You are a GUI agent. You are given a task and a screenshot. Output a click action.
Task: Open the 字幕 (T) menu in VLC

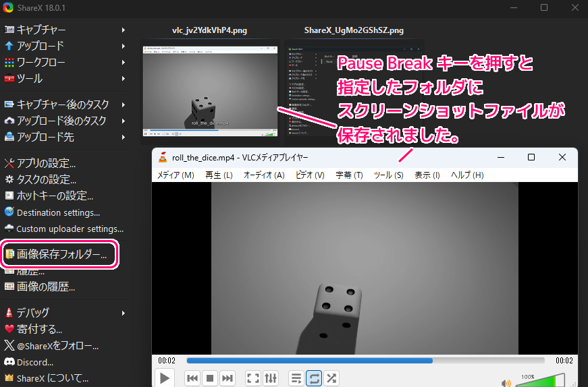click(x=349, y=175)
